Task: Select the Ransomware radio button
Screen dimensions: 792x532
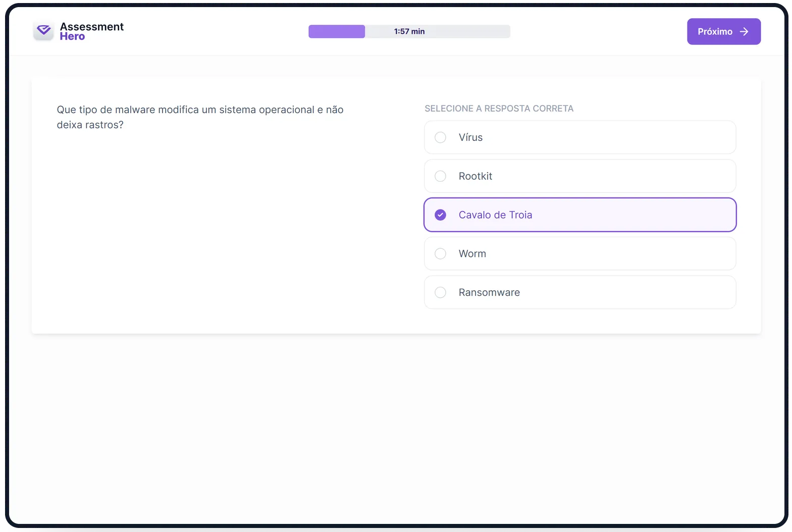Action: (x=440, y=292)
